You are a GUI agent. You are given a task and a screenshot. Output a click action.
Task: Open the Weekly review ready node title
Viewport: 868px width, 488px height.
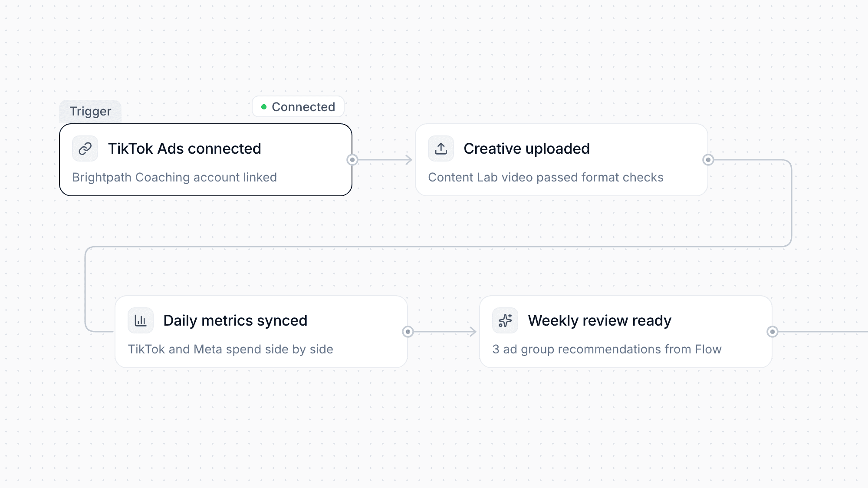pos(599,320)
